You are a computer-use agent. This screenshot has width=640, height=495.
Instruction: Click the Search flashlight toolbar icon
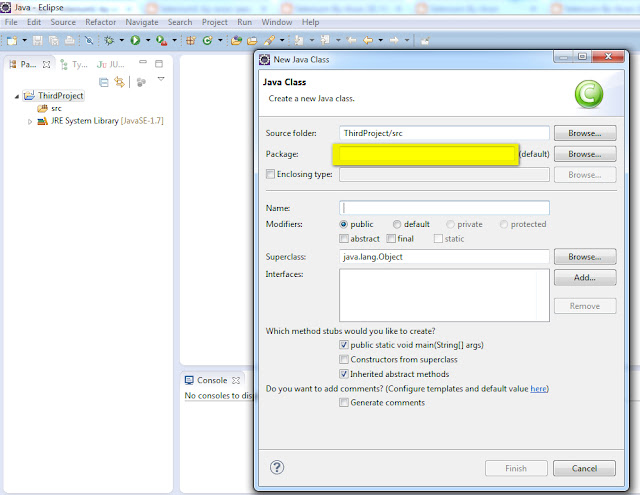(269, 40)
